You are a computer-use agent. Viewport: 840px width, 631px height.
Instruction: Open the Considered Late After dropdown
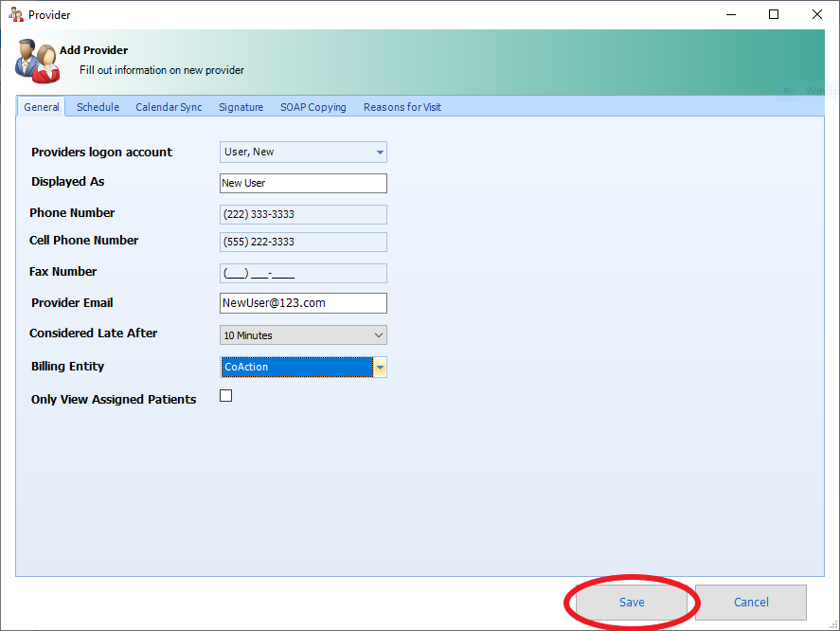[x=379, y=335]
